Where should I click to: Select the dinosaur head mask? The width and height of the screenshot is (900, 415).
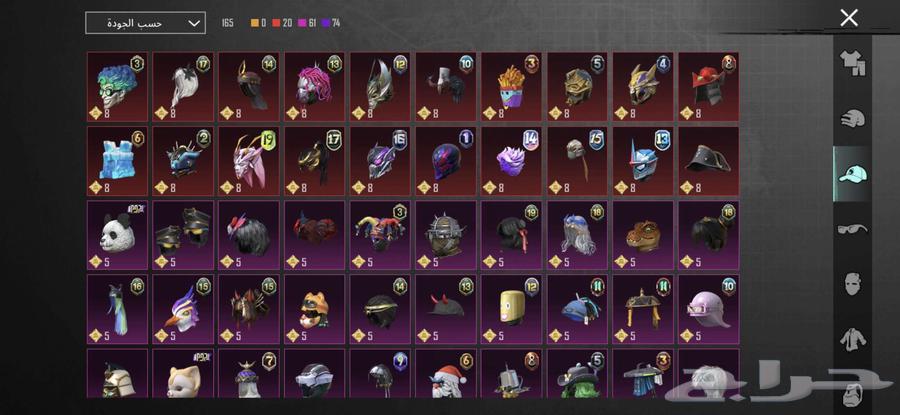(x=643, y=235)
